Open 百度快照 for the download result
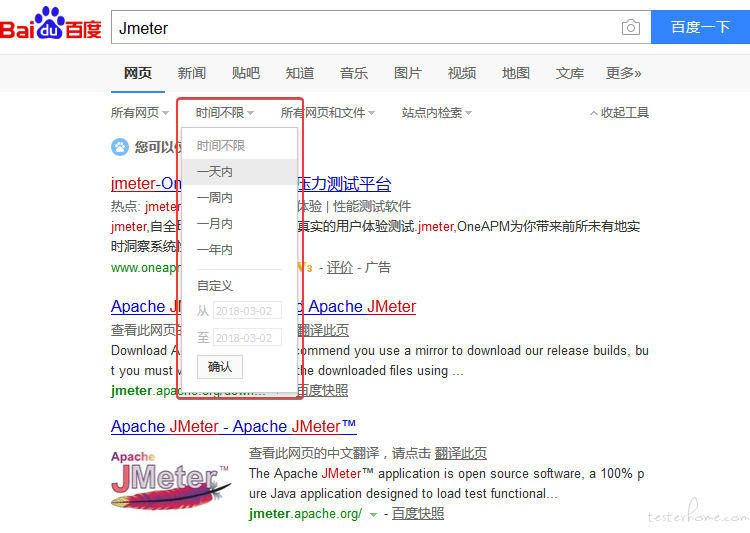The image size is (750, 533). (322, 390)
